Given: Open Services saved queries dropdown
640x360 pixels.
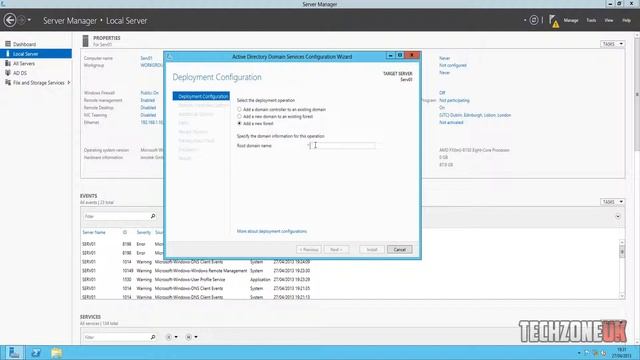Looking at the screenshot, I should tap(191, 337).
